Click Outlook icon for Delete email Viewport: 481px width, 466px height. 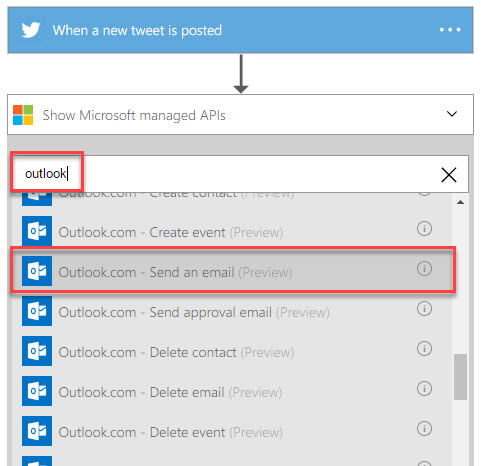pos(37,391)
